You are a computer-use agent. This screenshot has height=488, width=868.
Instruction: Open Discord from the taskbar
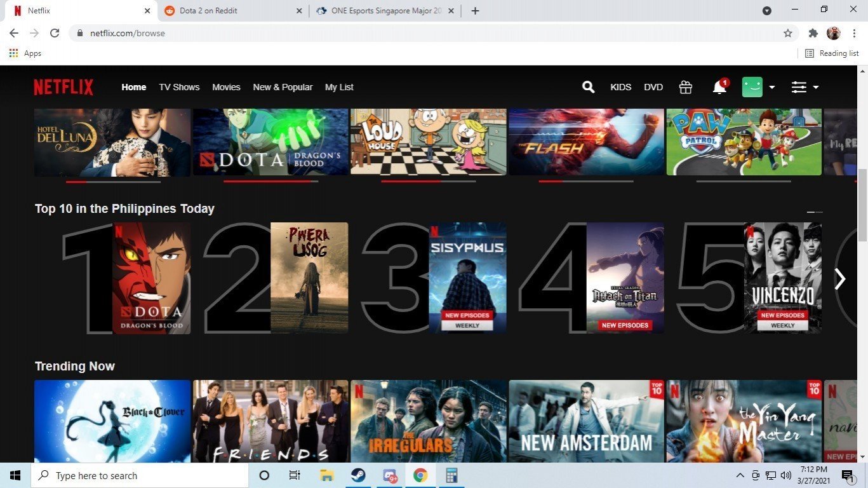389,475
